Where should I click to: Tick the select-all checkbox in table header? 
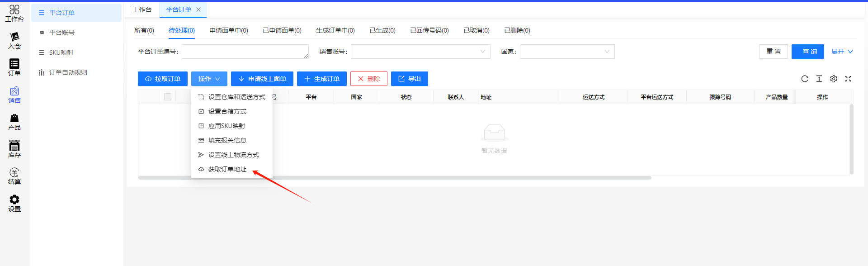coord(168,97)
